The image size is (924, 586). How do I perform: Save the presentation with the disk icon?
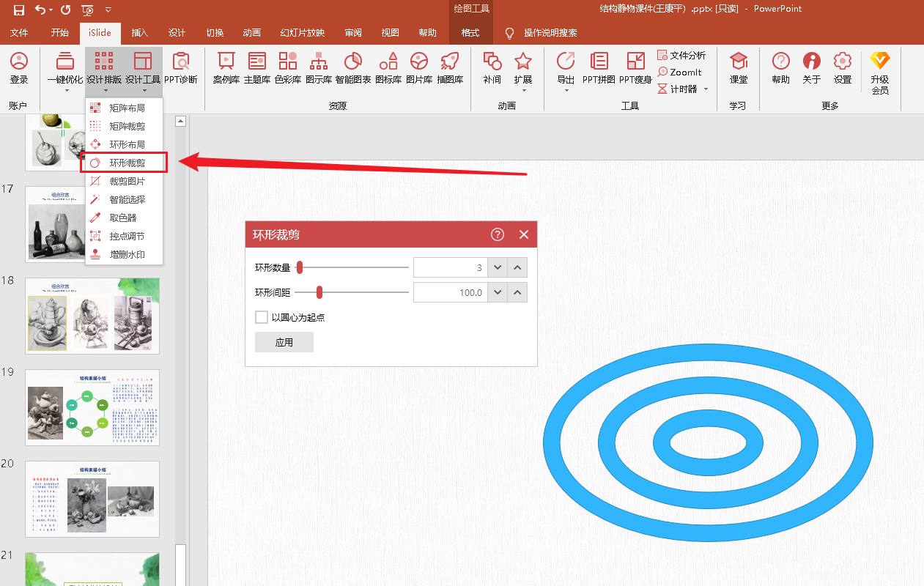point(19,10)
